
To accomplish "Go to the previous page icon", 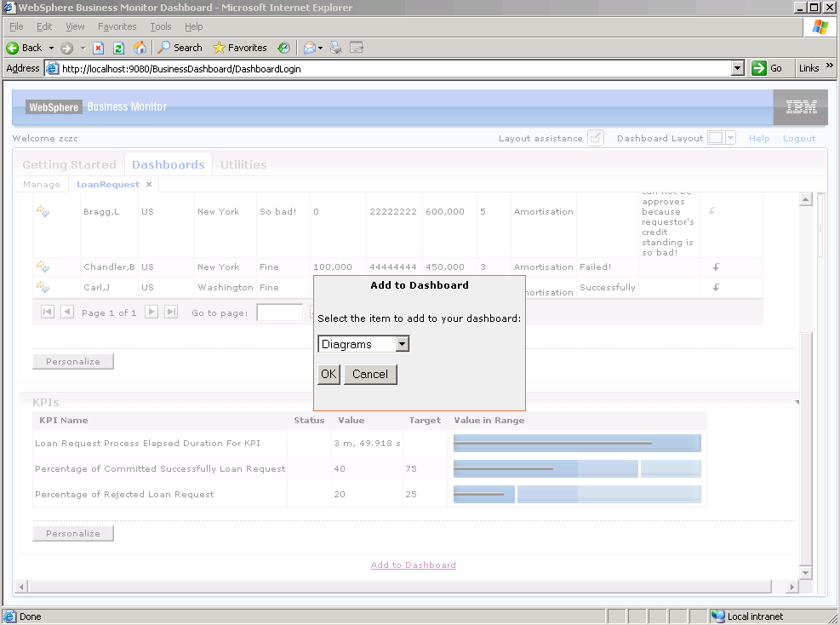I will click(x=67, y=312).
